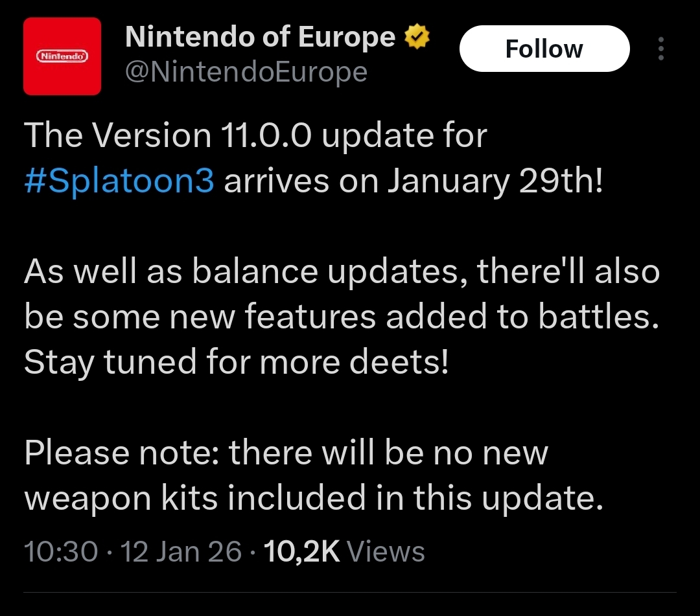Open the #Splatoon3 hashtag link
Screen dimensions: 700x616
click(119, 182)
